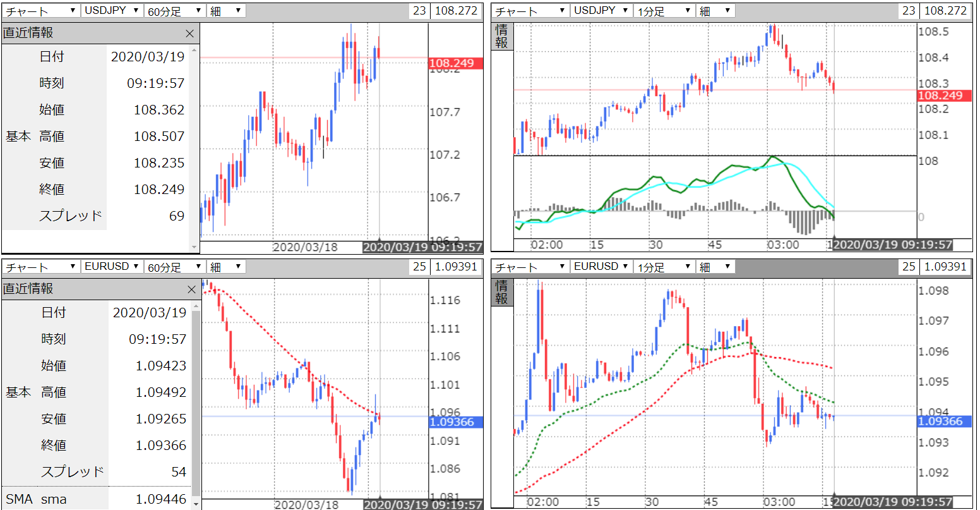Click the 安値 value 108.235 in the USDJPY info panel

(x=159, y=163)
